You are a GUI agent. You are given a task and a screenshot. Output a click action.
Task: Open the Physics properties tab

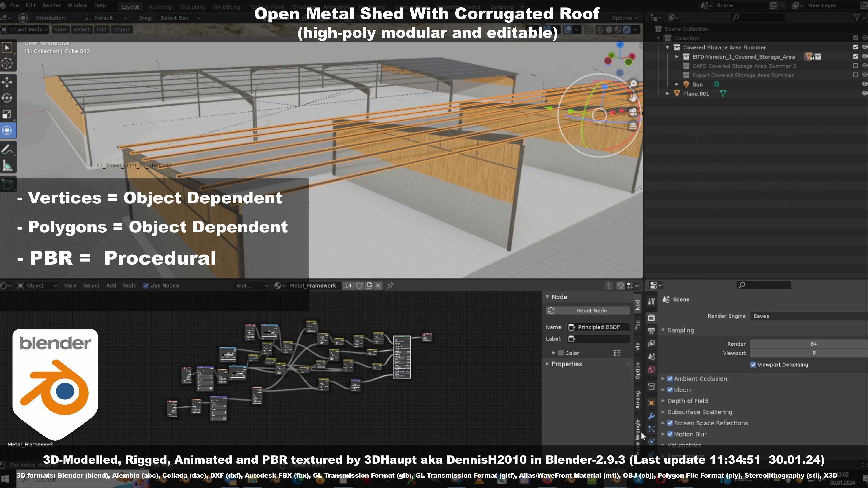tap(652, 442)
